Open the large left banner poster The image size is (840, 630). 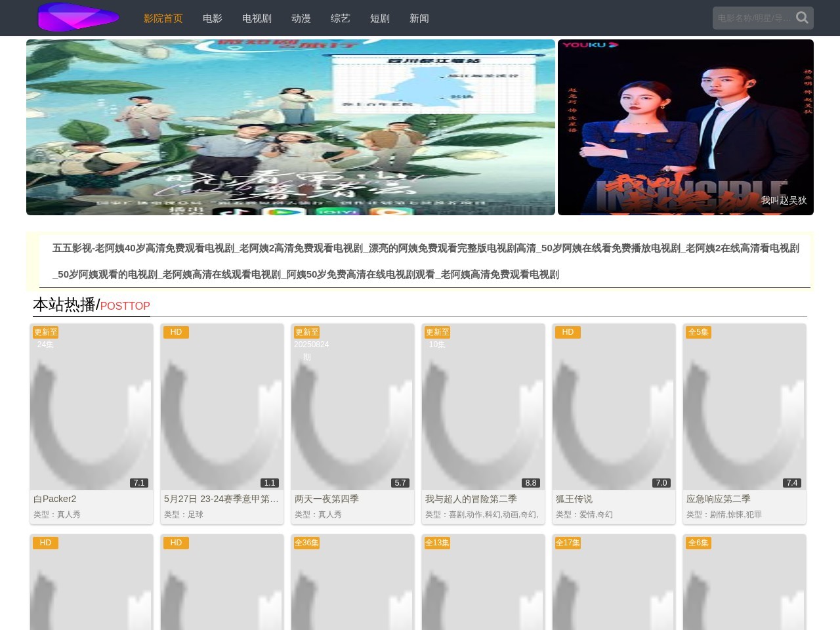point(291,127)
